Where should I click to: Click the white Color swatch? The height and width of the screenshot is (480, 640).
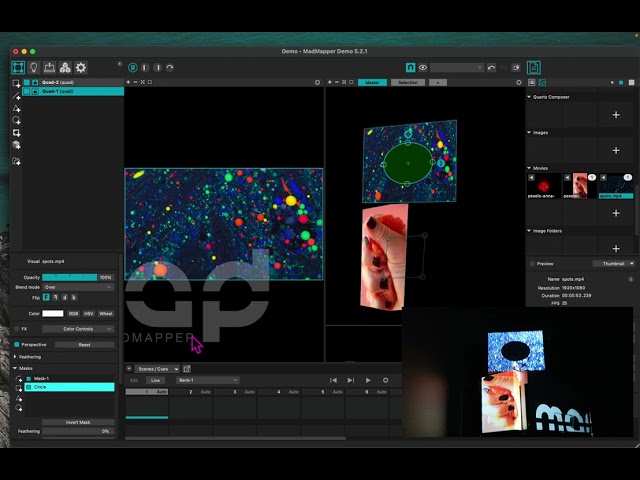[53, 313]
